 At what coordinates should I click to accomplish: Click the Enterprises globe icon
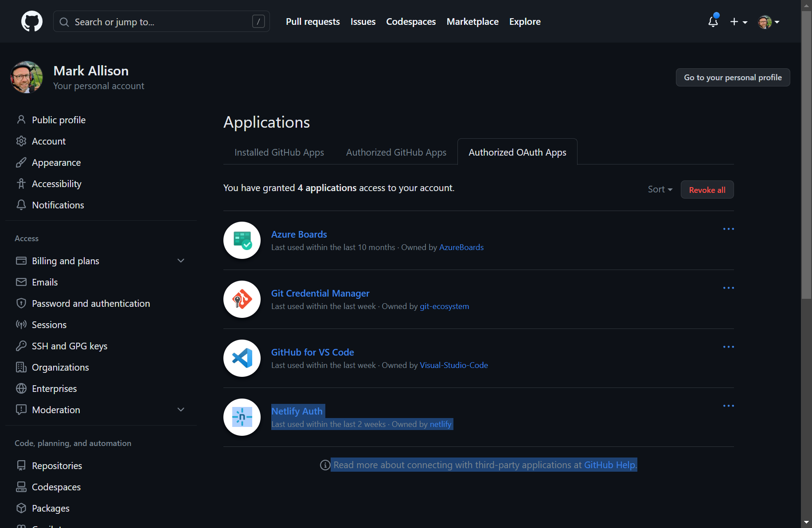click(21, 388)
